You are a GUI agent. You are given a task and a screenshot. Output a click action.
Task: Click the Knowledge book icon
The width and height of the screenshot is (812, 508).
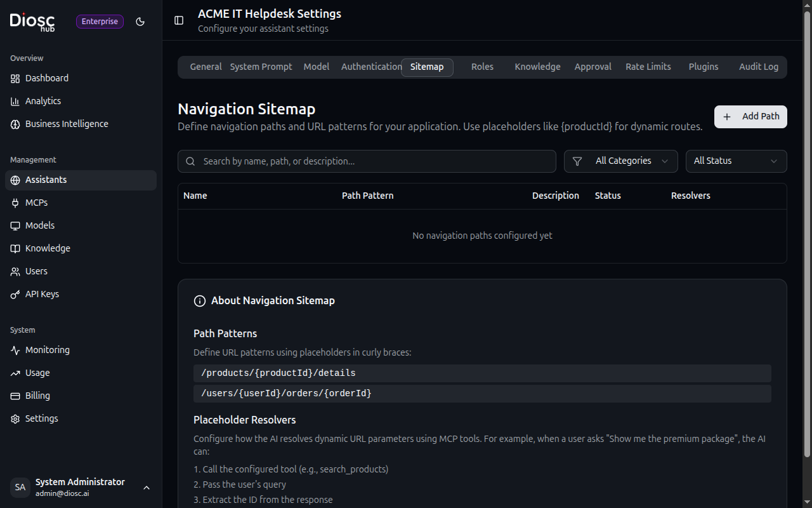15,248
